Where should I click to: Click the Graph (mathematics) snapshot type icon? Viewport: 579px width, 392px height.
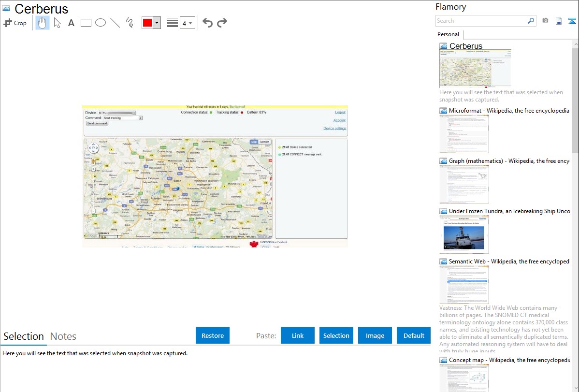pos(443,161)
